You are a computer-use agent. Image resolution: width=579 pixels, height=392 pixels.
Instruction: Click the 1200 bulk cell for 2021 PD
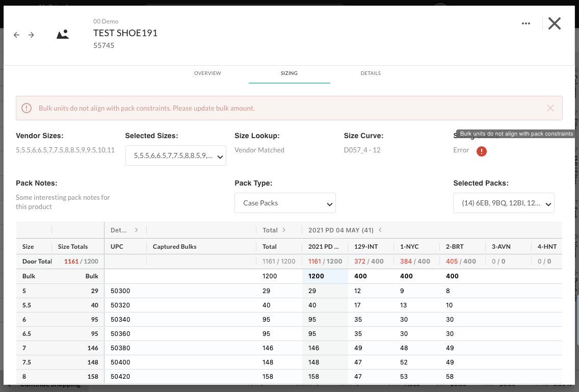pyautogui.click(x=325, y=276)
